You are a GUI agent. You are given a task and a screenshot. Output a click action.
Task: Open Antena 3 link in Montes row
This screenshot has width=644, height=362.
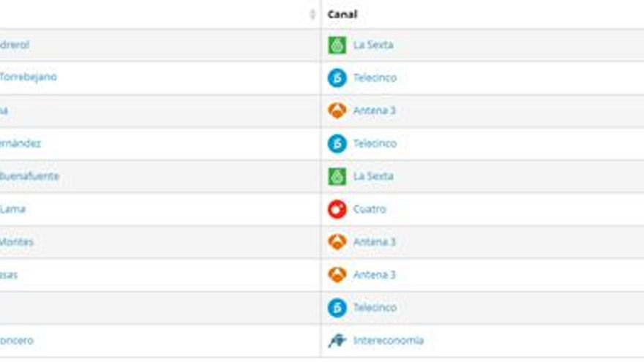point(374,242)
